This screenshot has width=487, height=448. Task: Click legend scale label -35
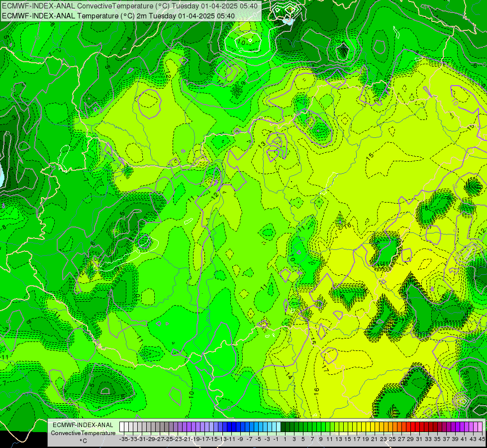pos(124,439)
